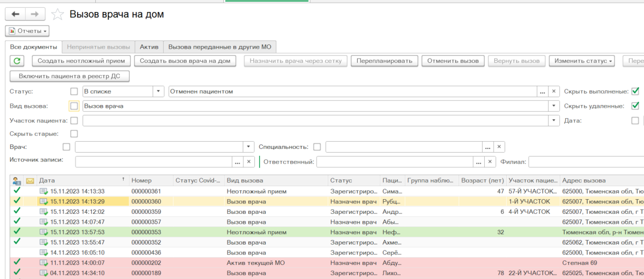Clear the 'Источник записи' field
The image size is (644, 279).
tap(248, 162)
